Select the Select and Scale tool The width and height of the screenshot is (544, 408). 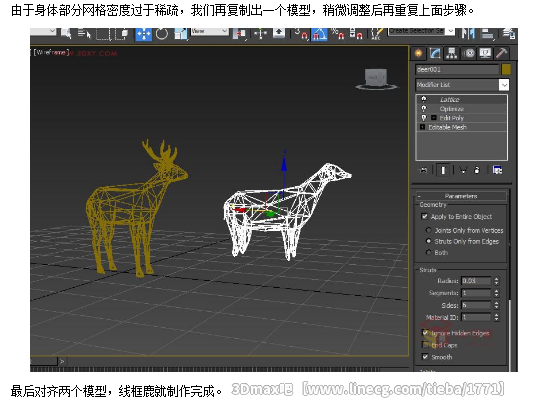[x=180, y=34]
